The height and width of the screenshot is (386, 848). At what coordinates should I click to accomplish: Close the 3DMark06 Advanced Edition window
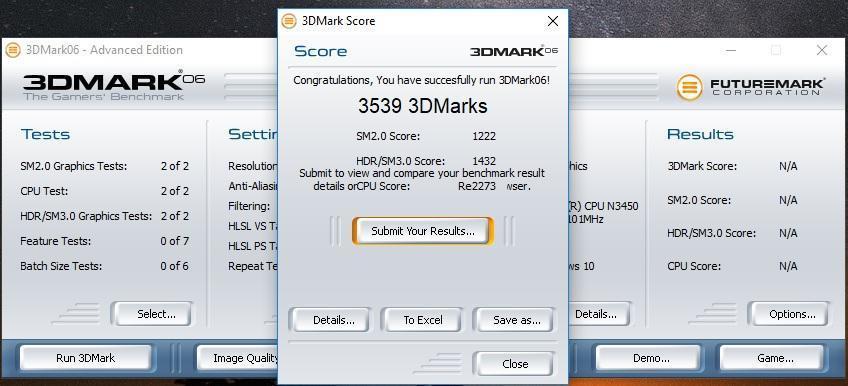click(x=822, y=50)
